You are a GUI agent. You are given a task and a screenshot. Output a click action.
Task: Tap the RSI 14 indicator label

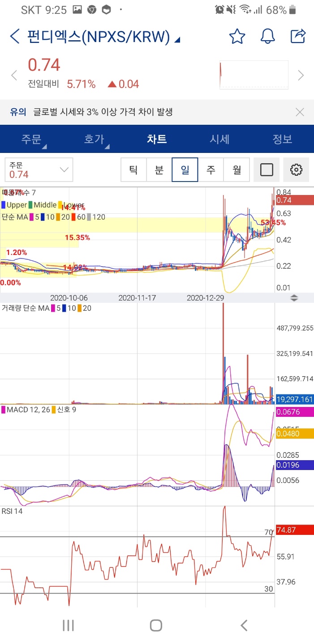(x=12, y=511)
